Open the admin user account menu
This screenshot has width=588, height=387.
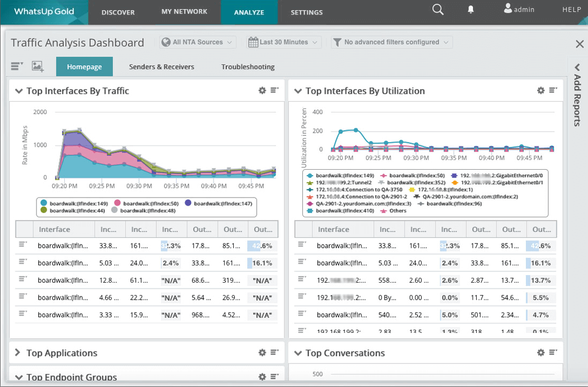tap(518, 9)
